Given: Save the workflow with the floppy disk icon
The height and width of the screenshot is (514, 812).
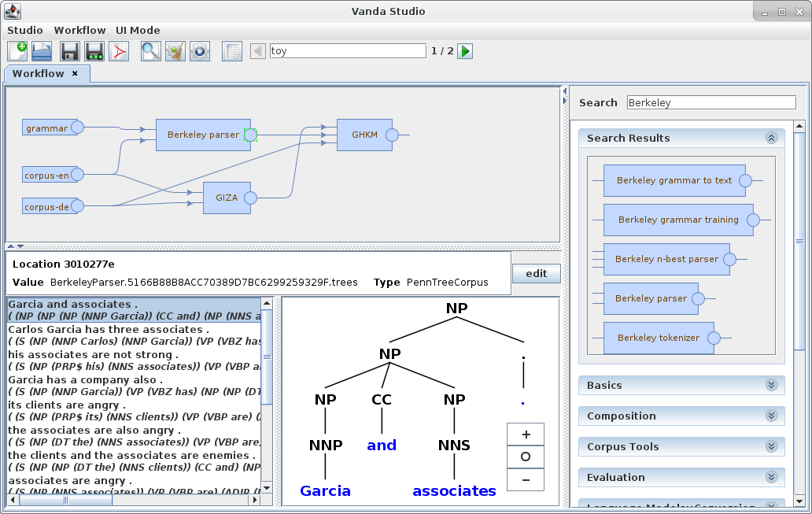Looking at the screenshot, I should pos(70,51).
